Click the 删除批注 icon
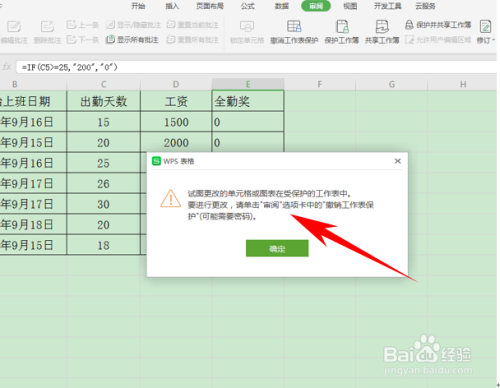The height and width of the screenshot is (388, 500). point(47,27)
